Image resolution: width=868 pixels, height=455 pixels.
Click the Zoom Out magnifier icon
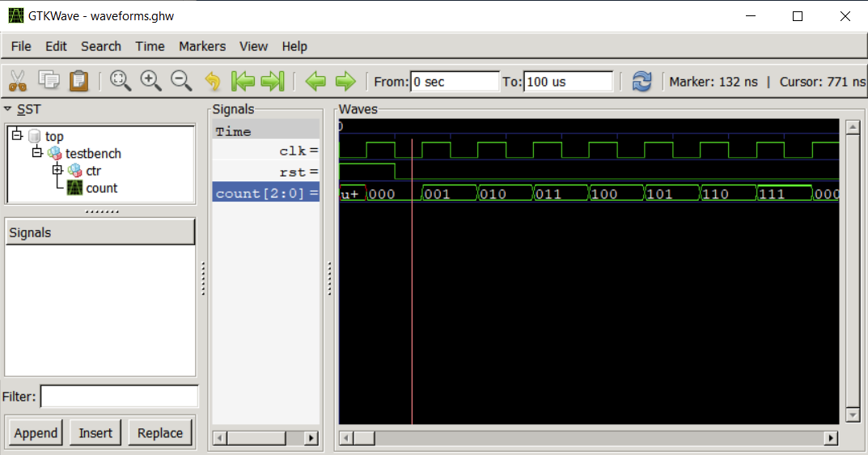pos(181,80)
